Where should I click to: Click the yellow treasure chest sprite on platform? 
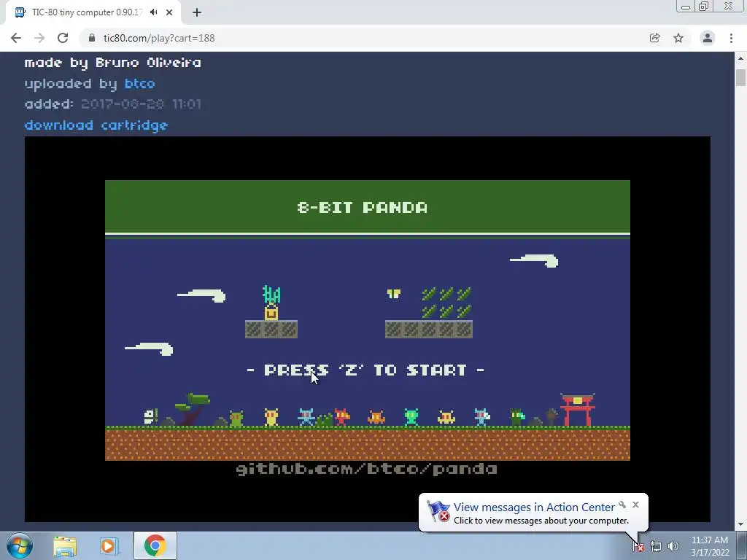point(271,312)
